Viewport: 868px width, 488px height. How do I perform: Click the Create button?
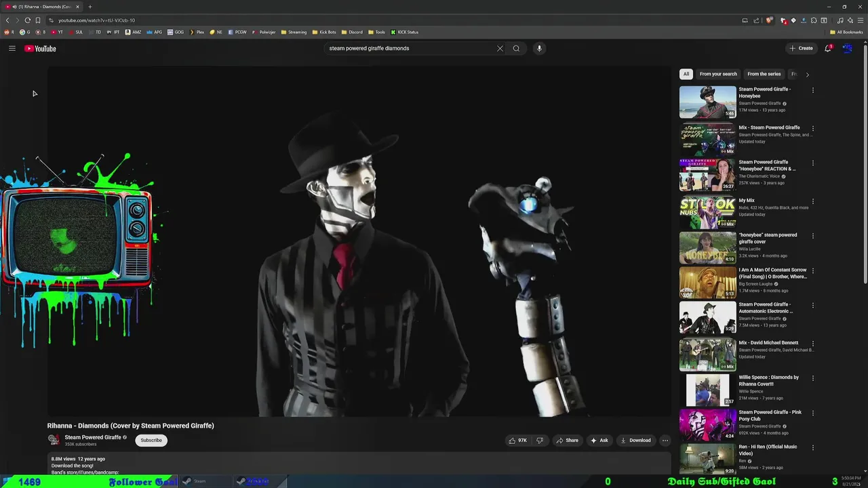tap(801, 48)
